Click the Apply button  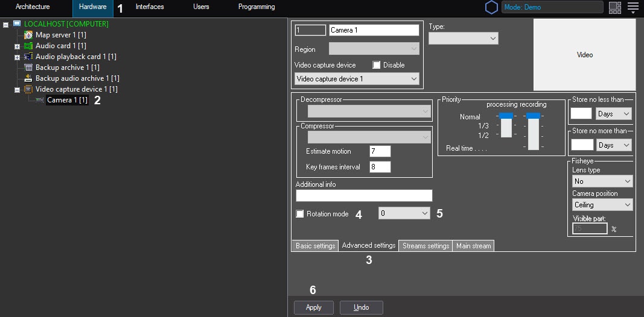click(314, 307)
